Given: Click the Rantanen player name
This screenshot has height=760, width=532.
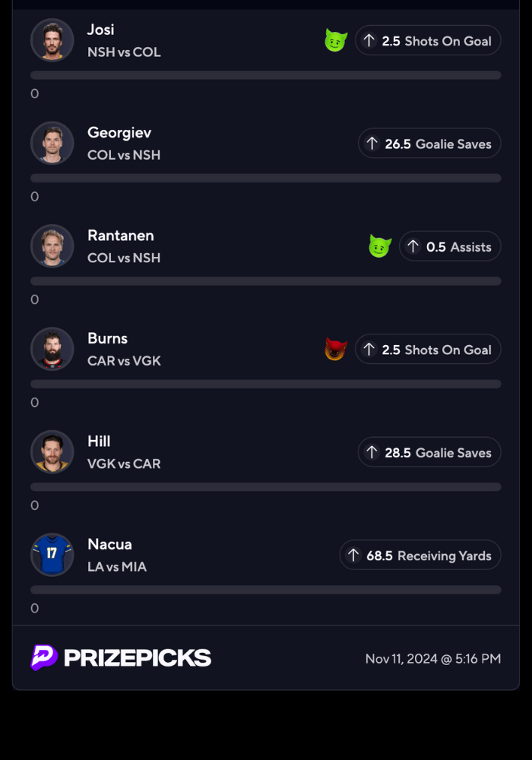Looking at the screenshot, I should (x=121, y=236).
